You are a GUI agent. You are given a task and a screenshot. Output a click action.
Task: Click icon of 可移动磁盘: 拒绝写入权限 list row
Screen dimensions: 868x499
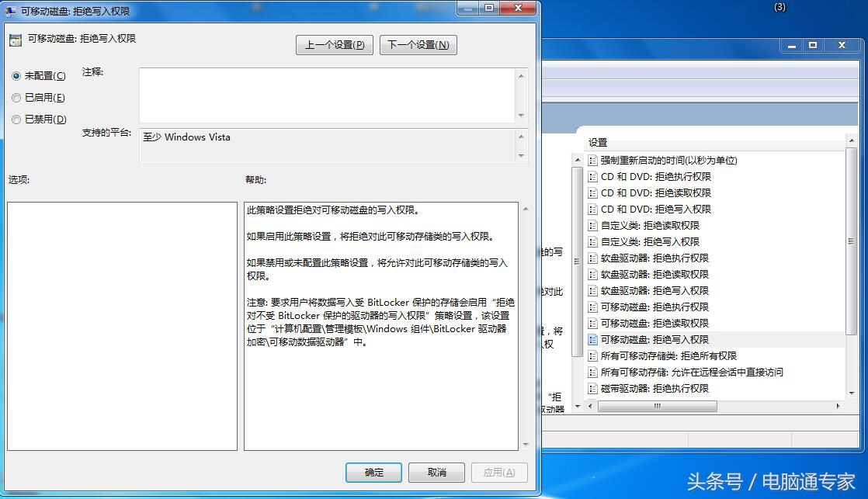(x=593, y=340)
